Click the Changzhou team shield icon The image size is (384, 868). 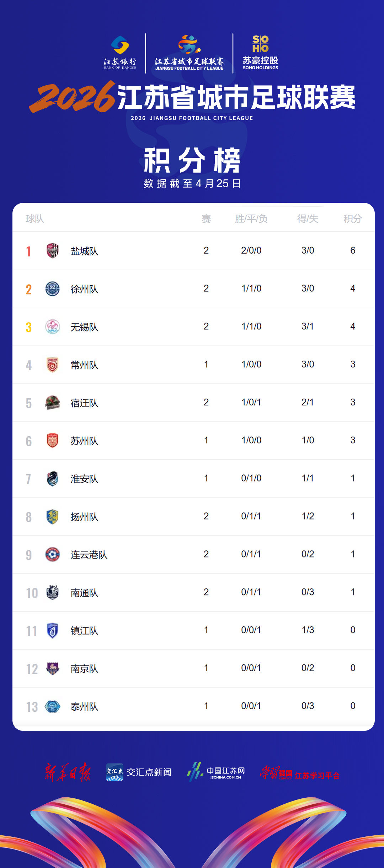(x=53, y=365)
